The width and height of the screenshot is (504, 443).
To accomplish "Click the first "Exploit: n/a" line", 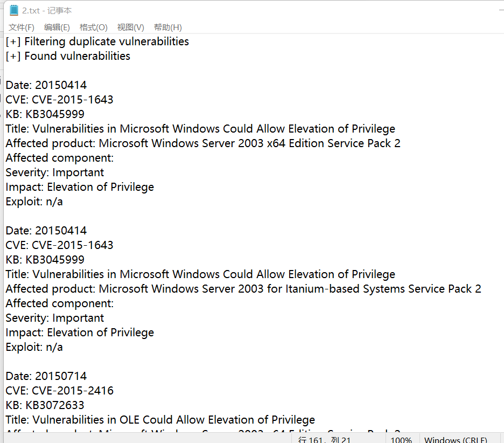I will coord(34,202).
